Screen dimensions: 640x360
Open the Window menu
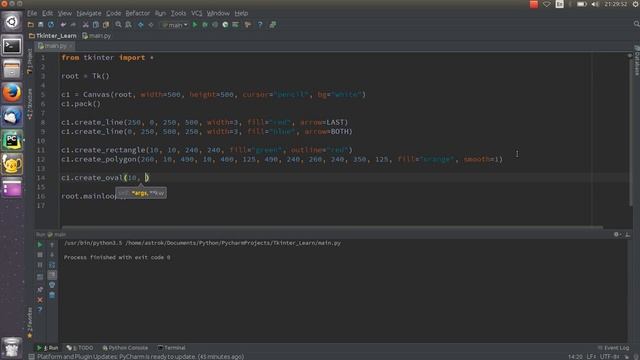[x=218, y=13]
